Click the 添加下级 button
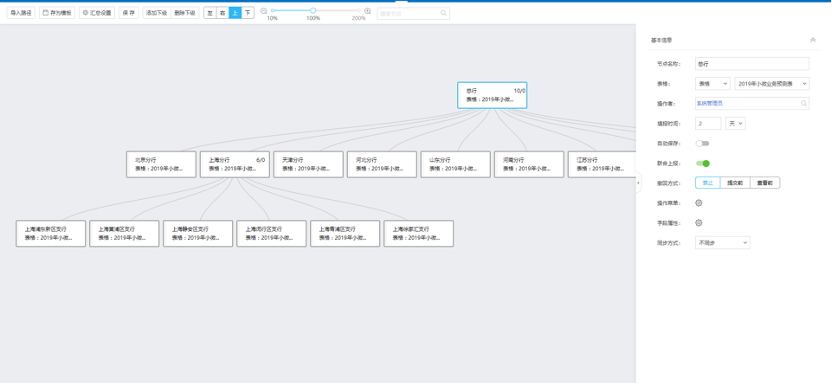The image size is (832, 384). pos(157,13)
